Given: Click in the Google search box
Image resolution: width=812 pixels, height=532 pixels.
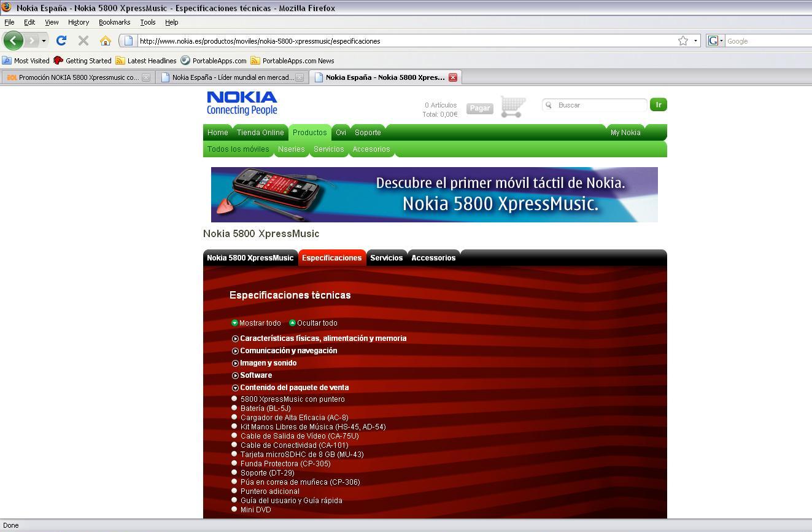Looking at the screenshot, I should coord(769,41).
